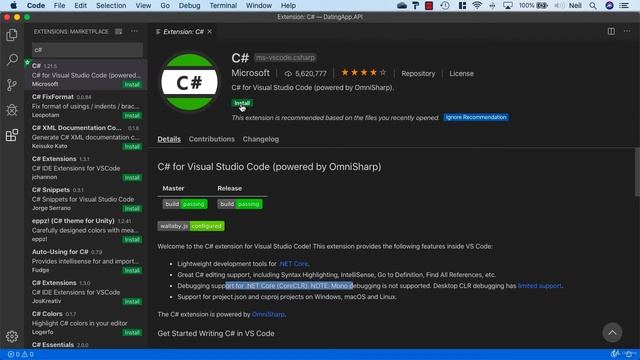This screenshot has height=360, width=640.
Task: Click the Master build passing badge
Action: (x=185, y=204)
